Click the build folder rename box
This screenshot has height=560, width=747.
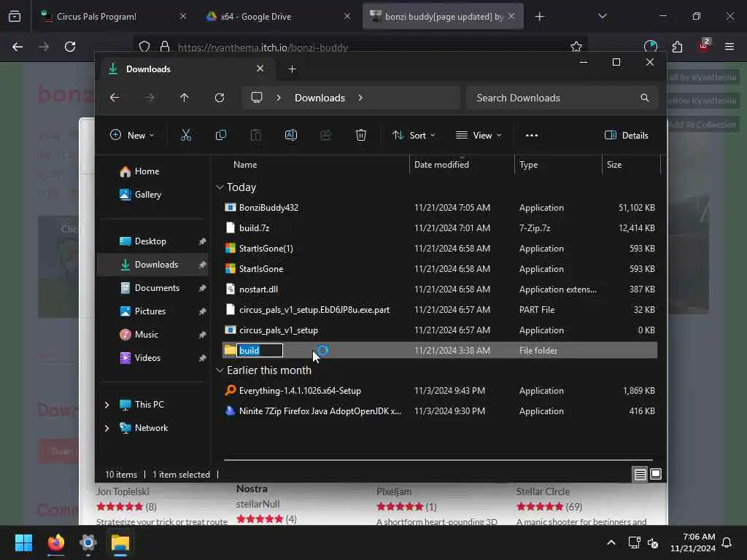260,351
